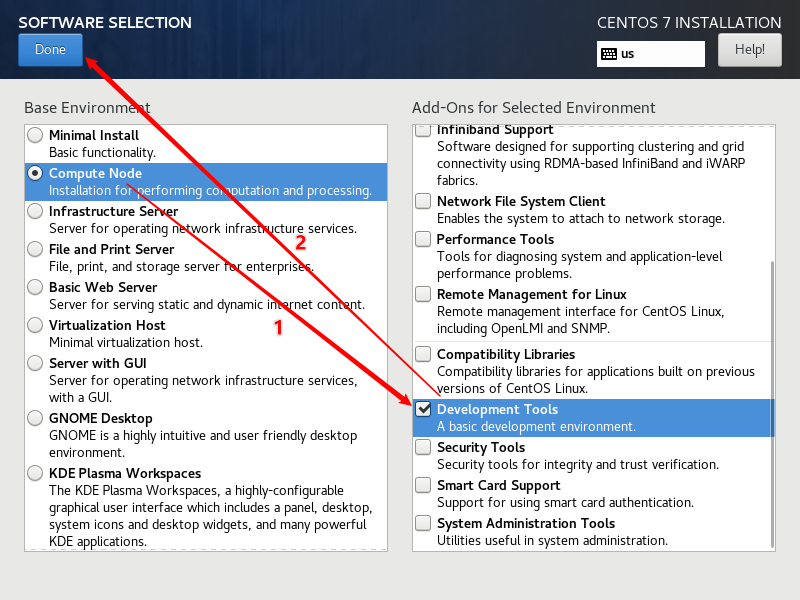The image size is (800, 600).
Task: Tick the Compatibility Libraries checkbox
Action: click(x=424, y=354)
